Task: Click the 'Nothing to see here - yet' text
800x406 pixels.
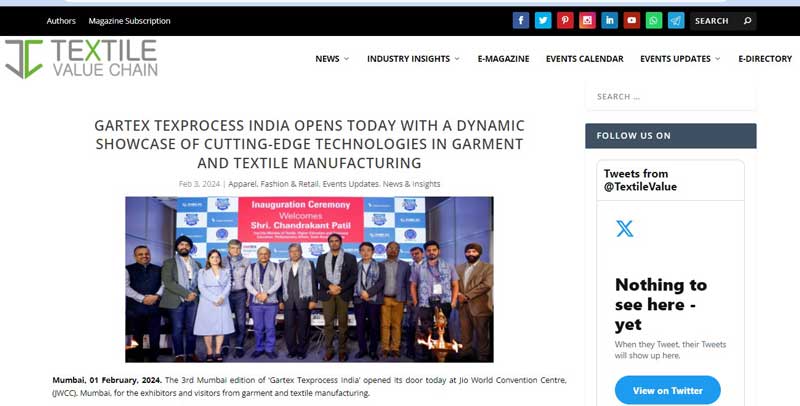Action: click(661, 304)
